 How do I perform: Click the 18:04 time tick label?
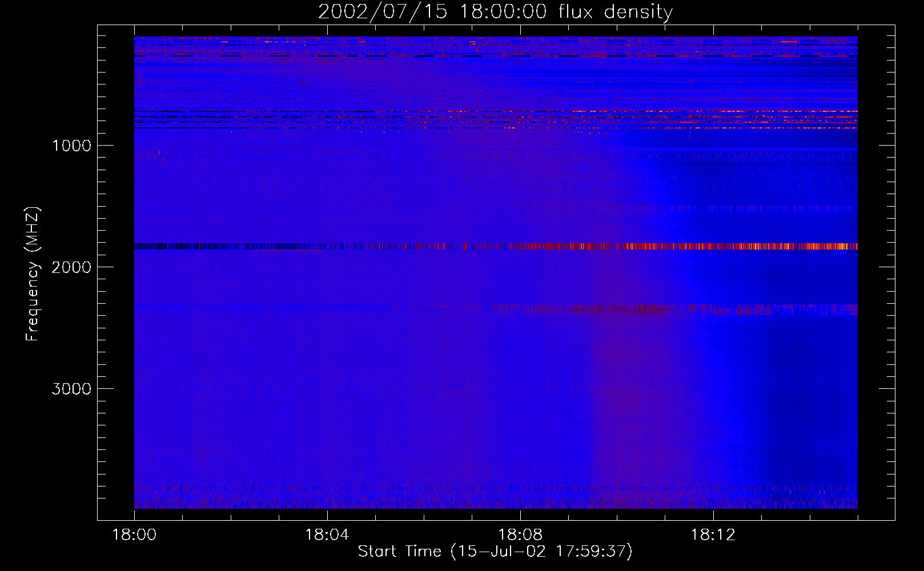327,535
